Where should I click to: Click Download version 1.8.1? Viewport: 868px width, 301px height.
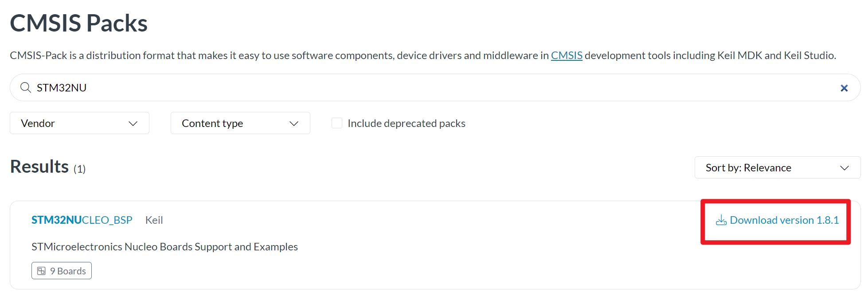(x=778, y=220)
